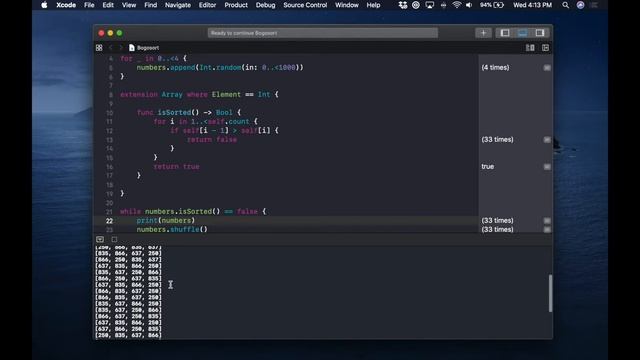Show quick look for print(numbers) result
This screenshot has width=640, height=360.
(547, 220)
